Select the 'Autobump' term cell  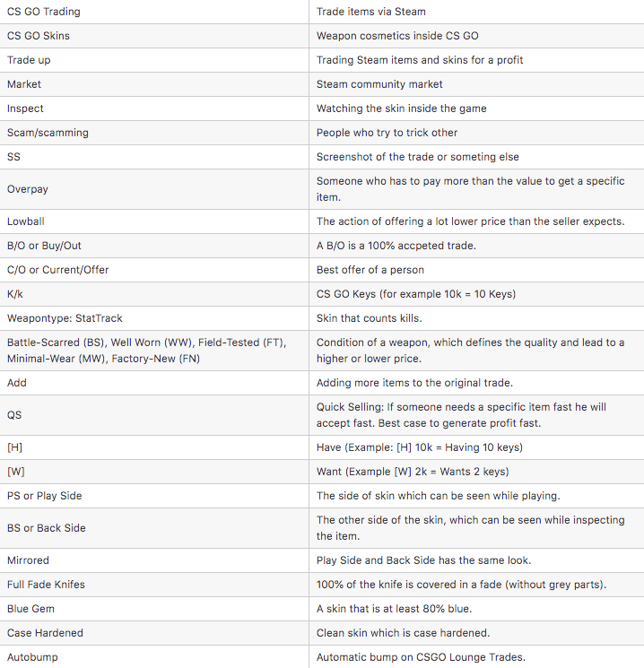pos(32,657)
